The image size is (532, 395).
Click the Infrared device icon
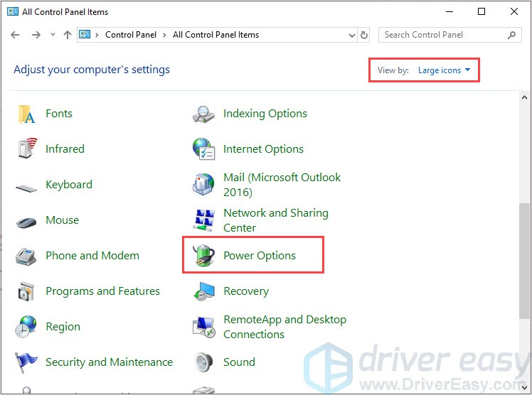click(x=26, y=148)
